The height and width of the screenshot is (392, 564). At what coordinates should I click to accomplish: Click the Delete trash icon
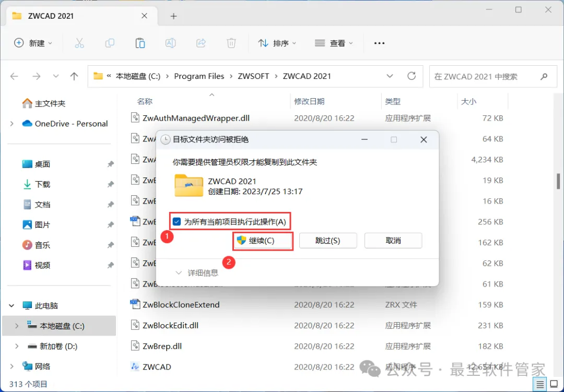coord(231,43)
